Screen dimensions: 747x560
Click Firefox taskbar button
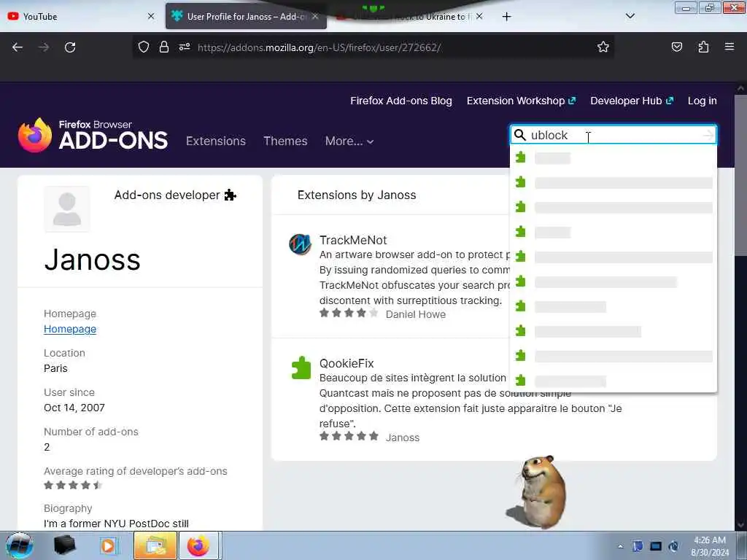[x=198, y=545]
